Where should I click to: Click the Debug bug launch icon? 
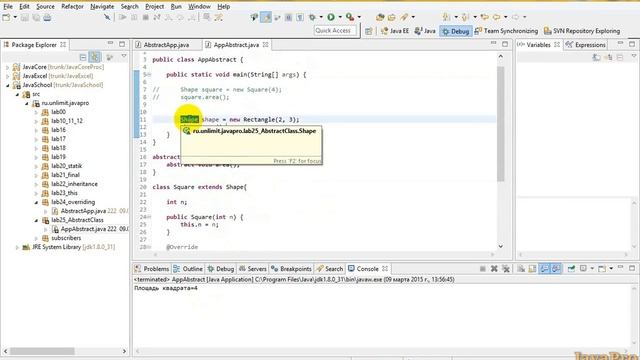(x=312, y=17)
